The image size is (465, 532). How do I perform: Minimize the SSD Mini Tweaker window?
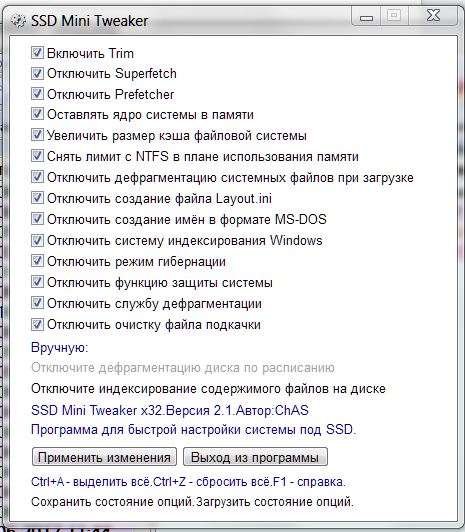coord(367,16)
